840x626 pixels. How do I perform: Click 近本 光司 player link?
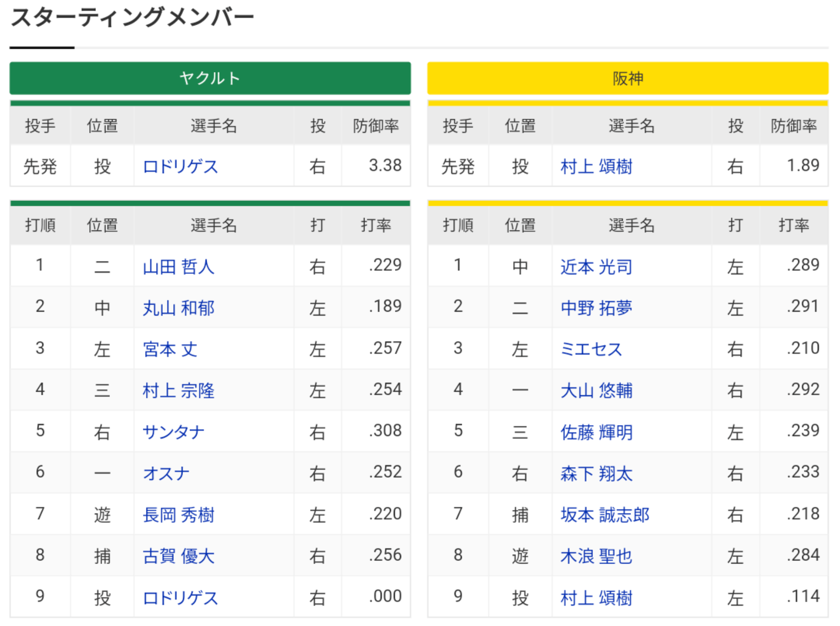(x=596, y=267)
